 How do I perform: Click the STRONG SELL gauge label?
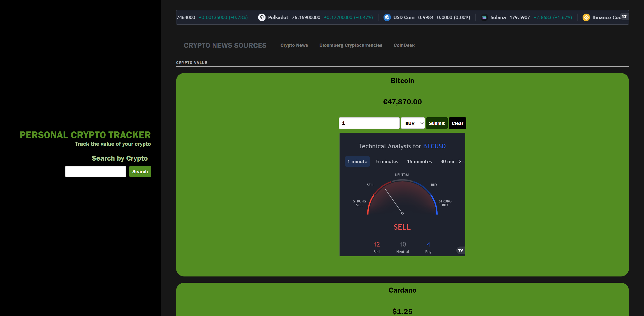pyautogui.click(x=359, y=203)
